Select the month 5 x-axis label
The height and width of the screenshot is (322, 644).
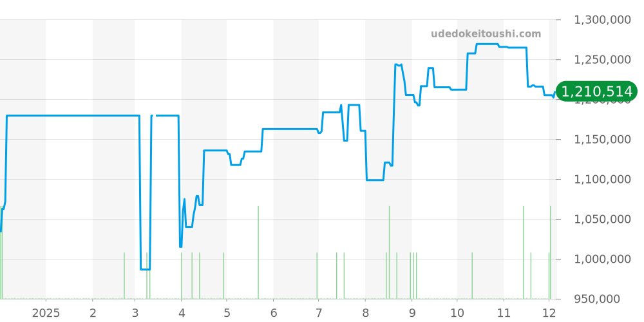click(227, 313)
